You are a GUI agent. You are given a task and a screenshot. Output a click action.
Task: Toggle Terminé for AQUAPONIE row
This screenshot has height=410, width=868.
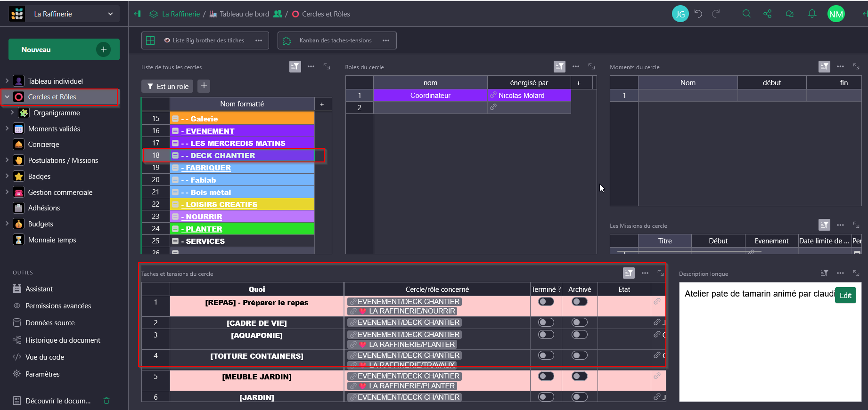pyautogui.click(x=546, y=335)
